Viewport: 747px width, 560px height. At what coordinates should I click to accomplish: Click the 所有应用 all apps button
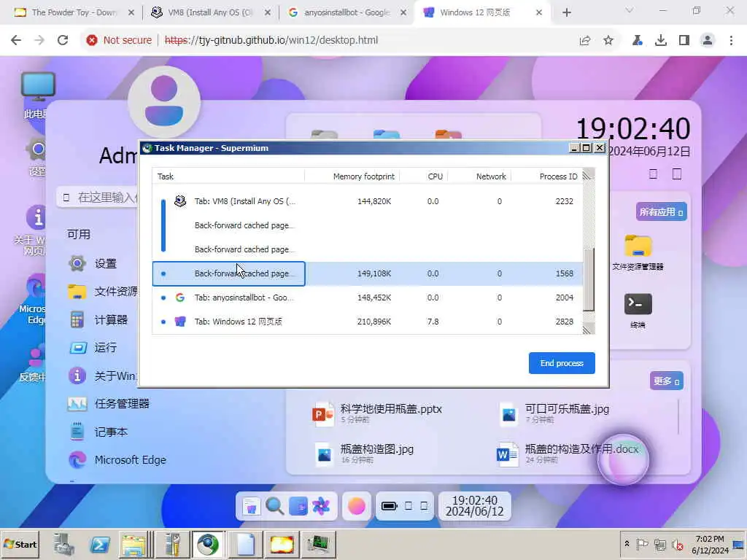(x=661, y=212)
